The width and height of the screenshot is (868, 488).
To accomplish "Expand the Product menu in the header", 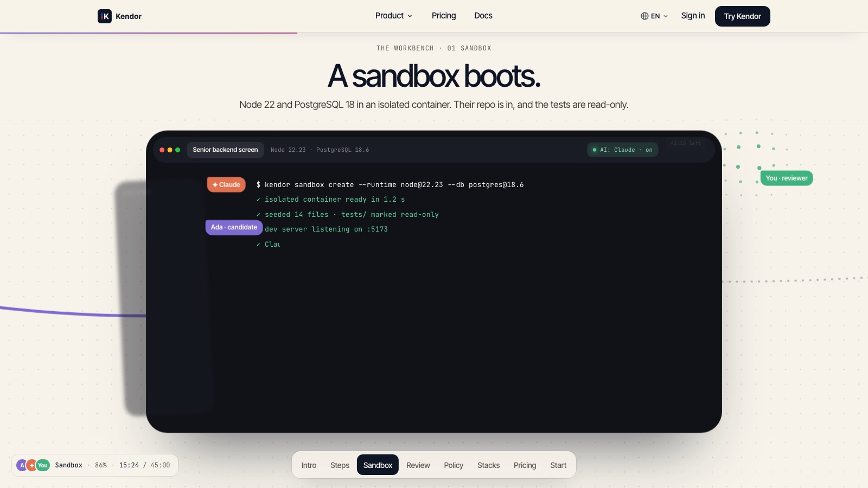I will (394, 16).
